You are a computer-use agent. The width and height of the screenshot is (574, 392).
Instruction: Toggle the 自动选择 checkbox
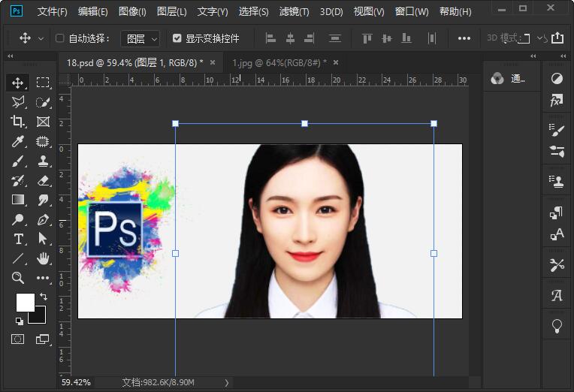point(59,38)
